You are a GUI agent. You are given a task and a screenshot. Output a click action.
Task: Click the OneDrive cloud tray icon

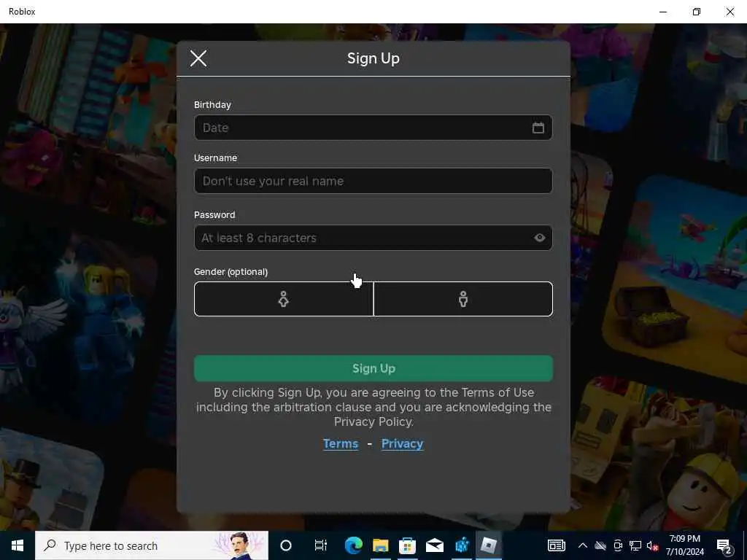[x=600, y=545]
